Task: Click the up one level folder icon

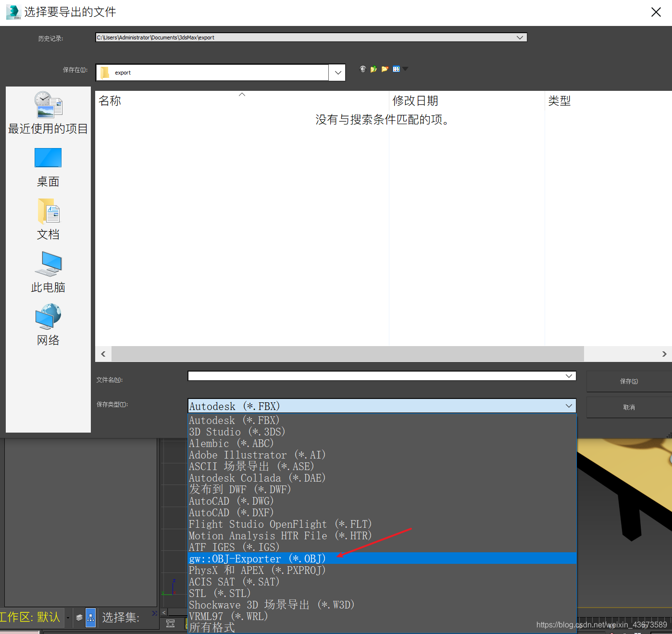Action: tap(373, 69)
